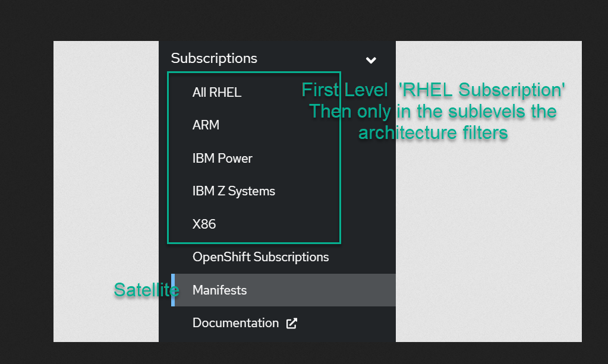Click the Subscriptions heading label

pyautogui.click(x=214, y=58)
